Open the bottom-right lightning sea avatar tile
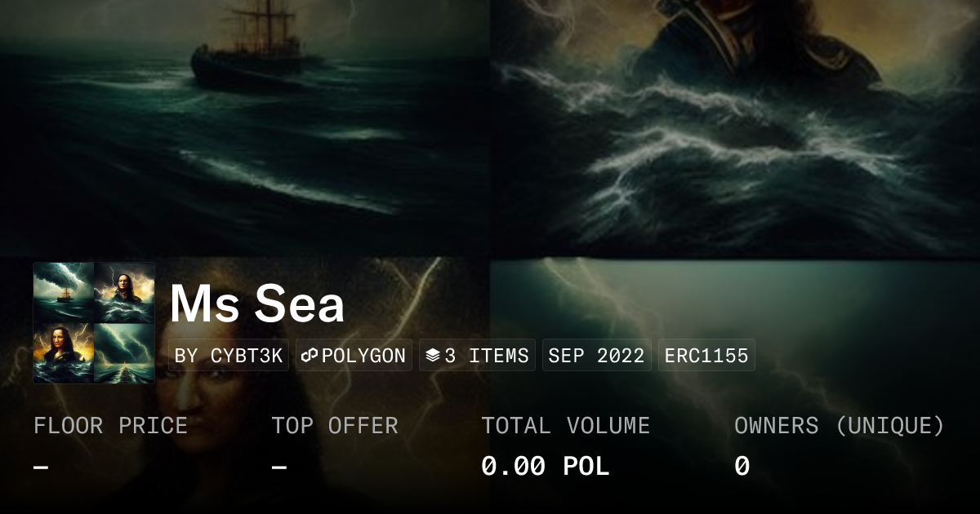This screenshot has height=514, width=980. point(124,352)
